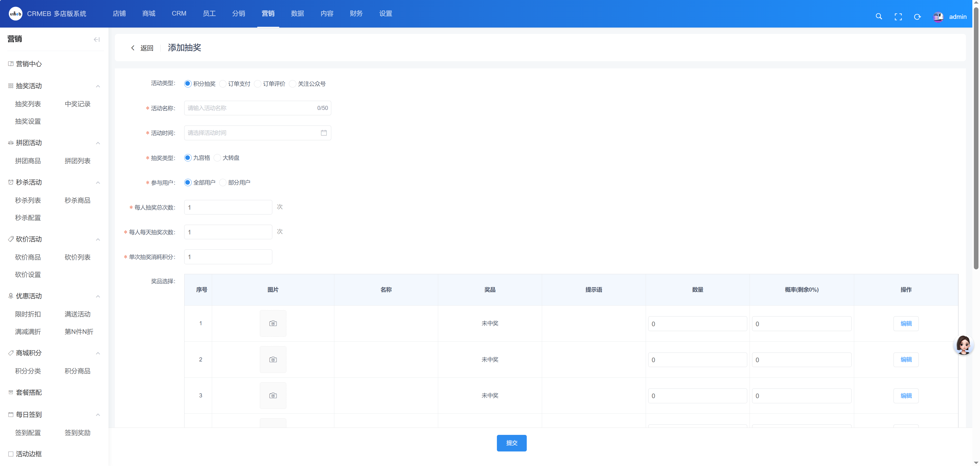Click the 单次抽奖消耗积分 input field
This screenshot has height=466, width=980.
pos(228,257)
